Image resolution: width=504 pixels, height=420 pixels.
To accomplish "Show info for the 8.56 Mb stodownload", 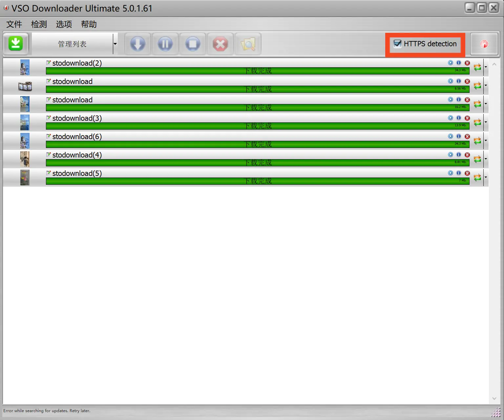I will pos(459,81).
